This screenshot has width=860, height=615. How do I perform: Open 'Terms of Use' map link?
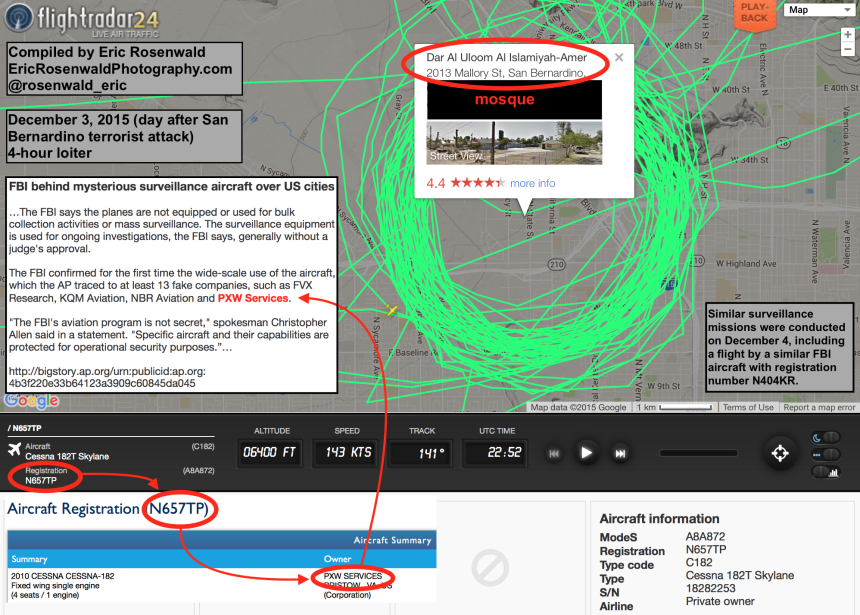point(748,408)
